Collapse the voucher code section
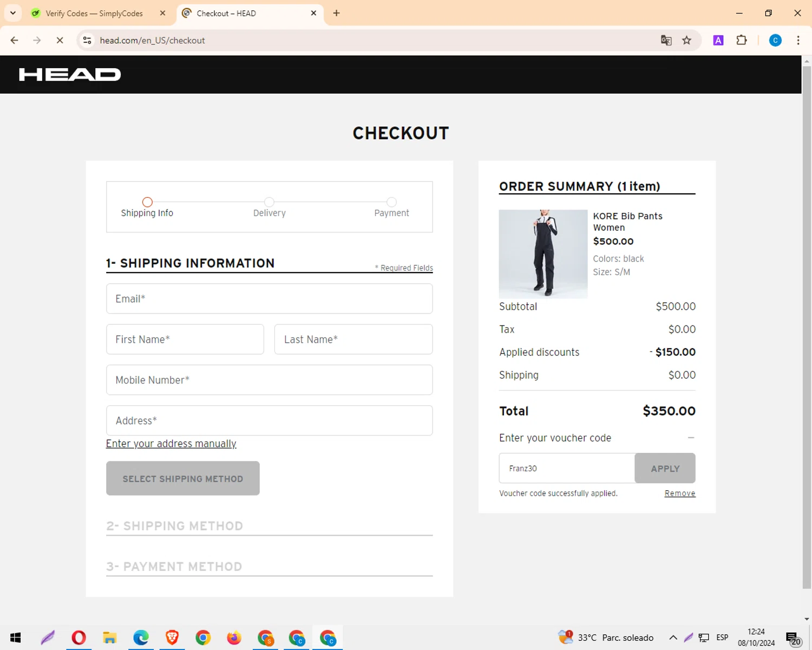This screenshot has height=650, width=812. [691, 438]
